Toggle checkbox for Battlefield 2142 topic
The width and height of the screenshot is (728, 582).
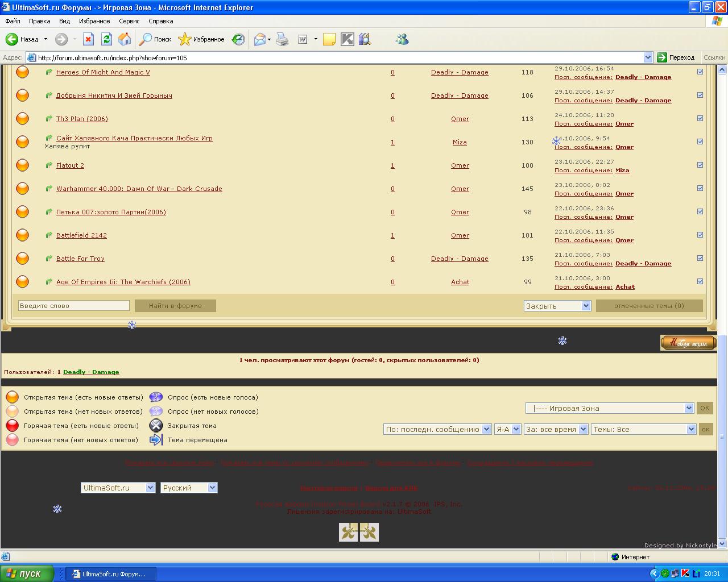(x=700, y=235)
